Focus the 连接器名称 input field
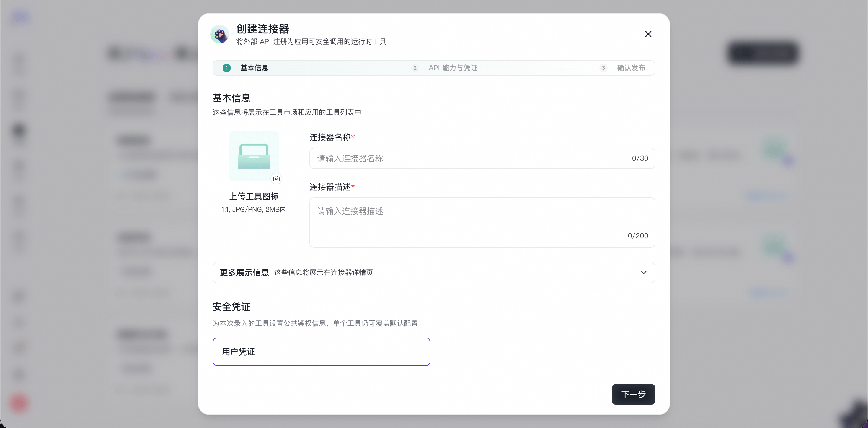 pyautogui.click(x=482, y=158)
